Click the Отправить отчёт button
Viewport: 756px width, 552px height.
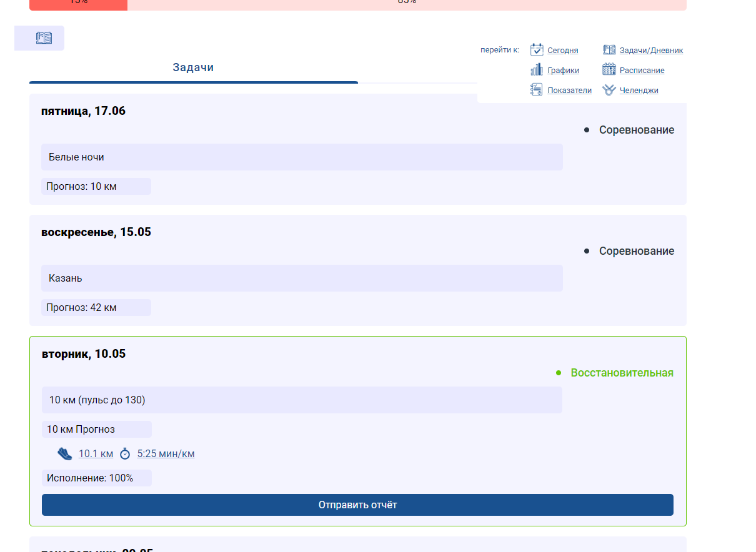point(357,505)
